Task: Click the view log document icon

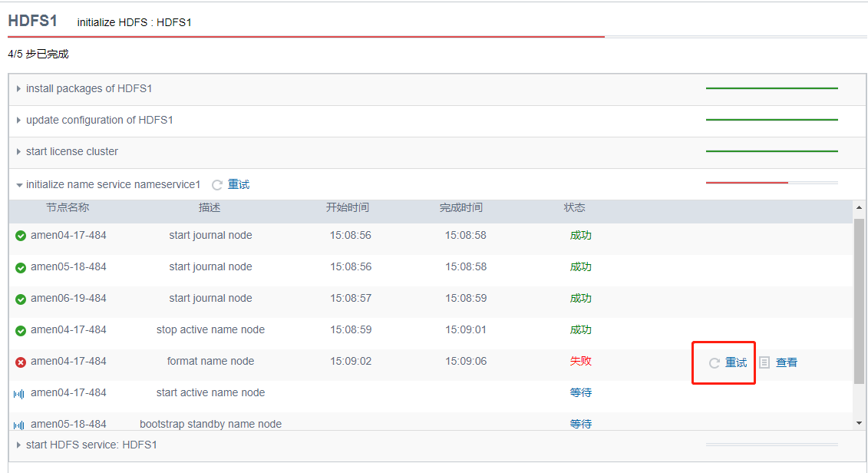Action: point(764,362)
